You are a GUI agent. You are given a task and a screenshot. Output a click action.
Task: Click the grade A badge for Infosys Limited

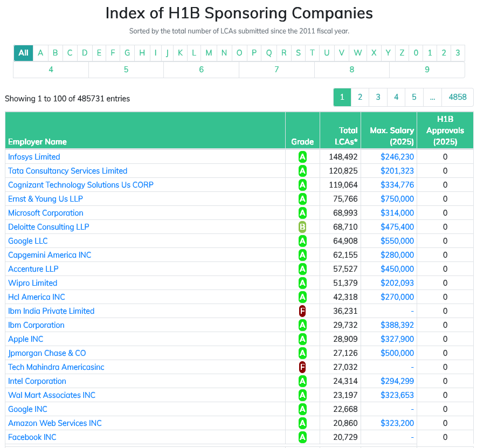302,157
